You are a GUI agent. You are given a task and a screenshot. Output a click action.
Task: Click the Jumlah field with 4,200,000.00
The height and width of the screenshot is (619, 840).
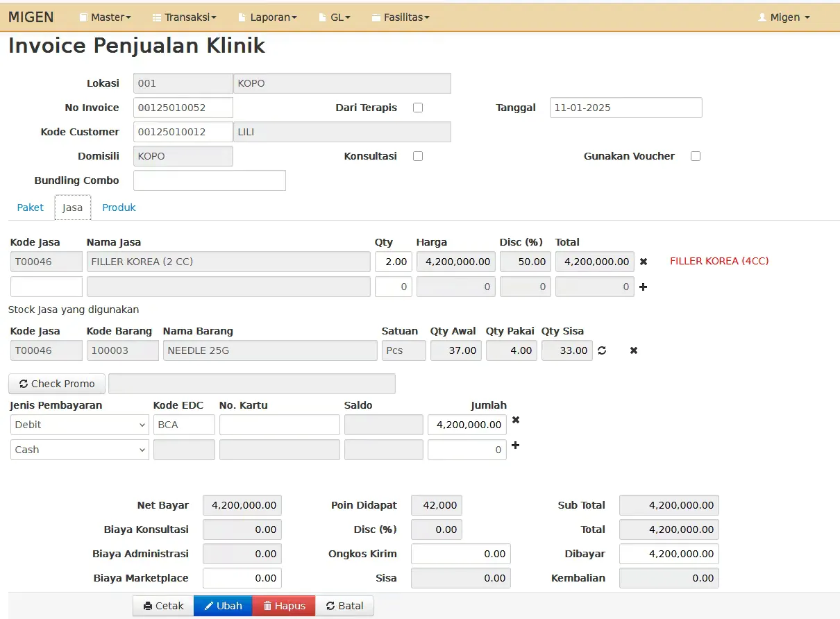(x=467, y=425)
